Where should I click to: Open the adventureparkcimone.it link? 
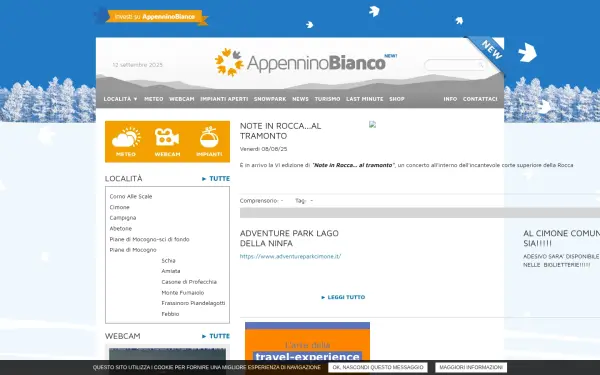[290, 256]
